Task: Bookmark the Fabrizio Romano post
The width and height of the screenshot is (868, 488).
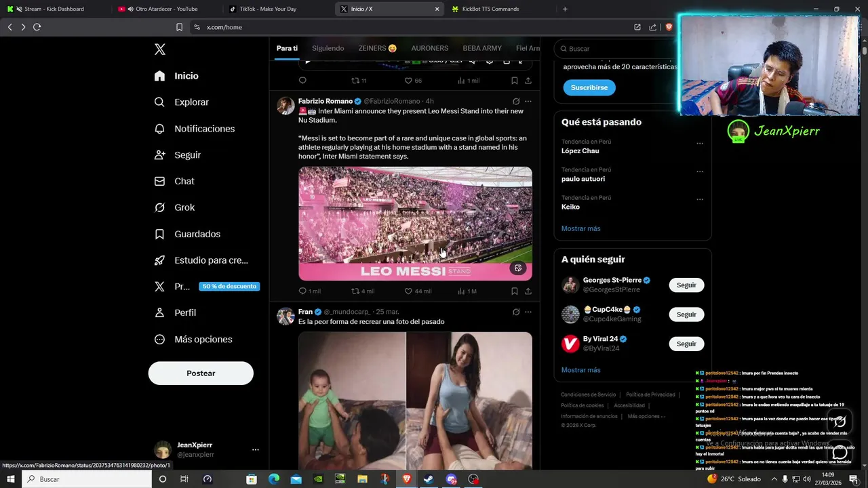Action: [x=515, y=291]
